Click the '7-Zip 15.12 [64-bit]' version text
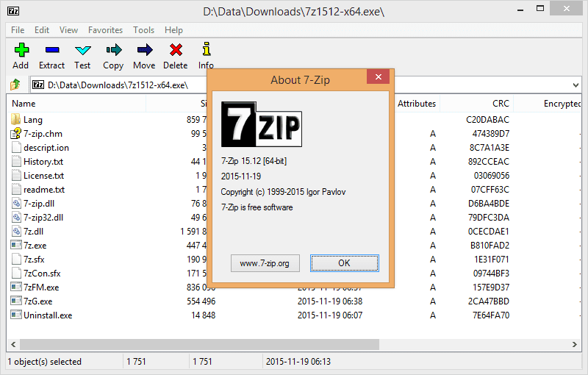The image size is (588, 375). tap(254, 161)
